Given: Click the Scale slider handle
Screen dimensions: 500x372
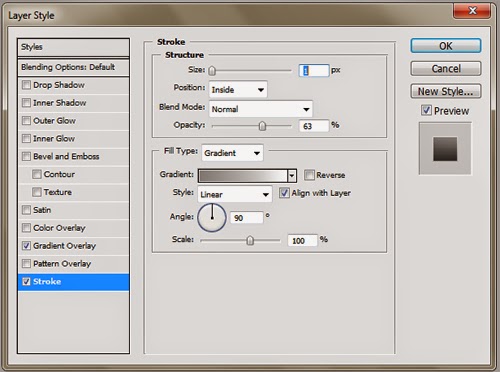Looking at the screenshot, I should 250,240.
